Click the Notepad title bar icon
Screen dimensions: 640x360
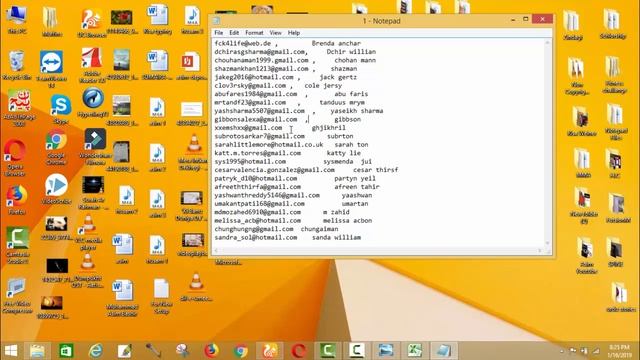pos(217,21)
